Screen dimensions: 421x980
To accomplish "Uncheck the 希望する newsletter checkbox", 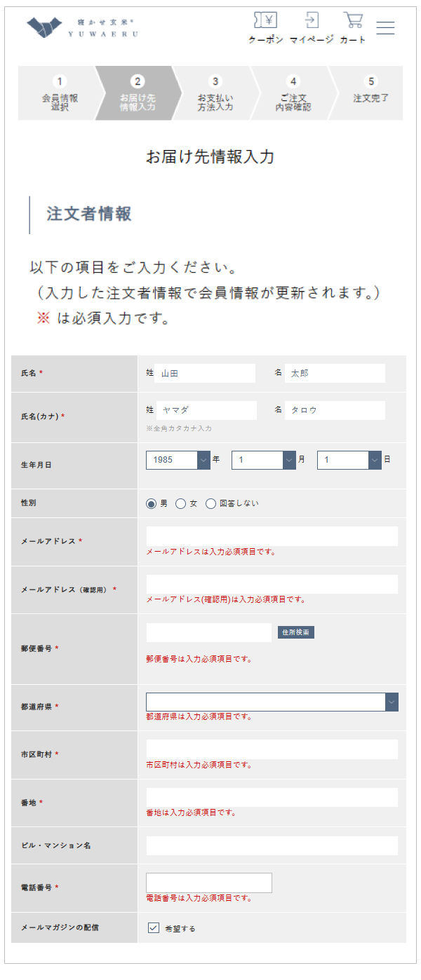I will [154, 927].
